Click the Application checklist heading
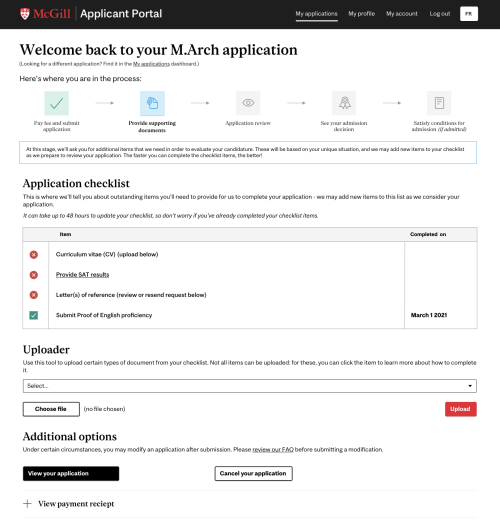This screenshot has height=525, width=500. tap(76, 183)
